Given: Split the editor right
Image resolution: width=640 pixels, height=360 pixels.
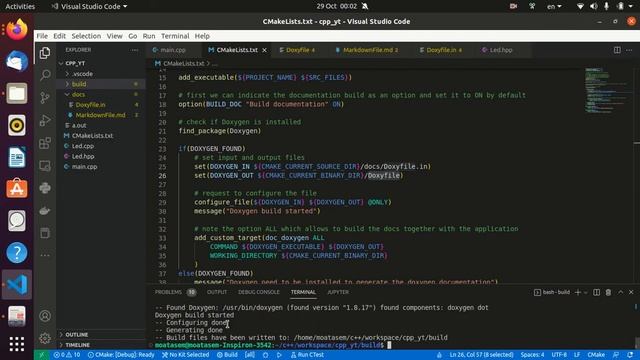Looking at the screenshot, I should tap(617, 50).
